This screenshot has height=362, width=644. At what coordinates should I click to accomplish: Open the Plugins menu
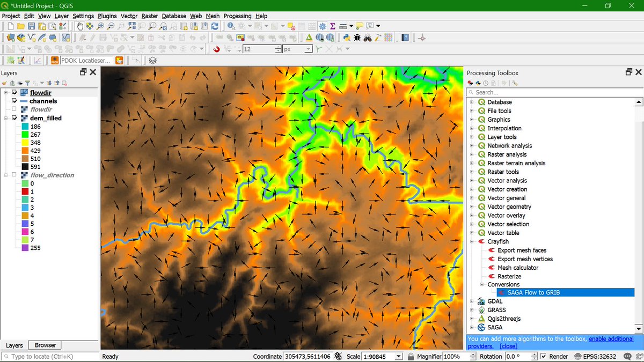107,16
